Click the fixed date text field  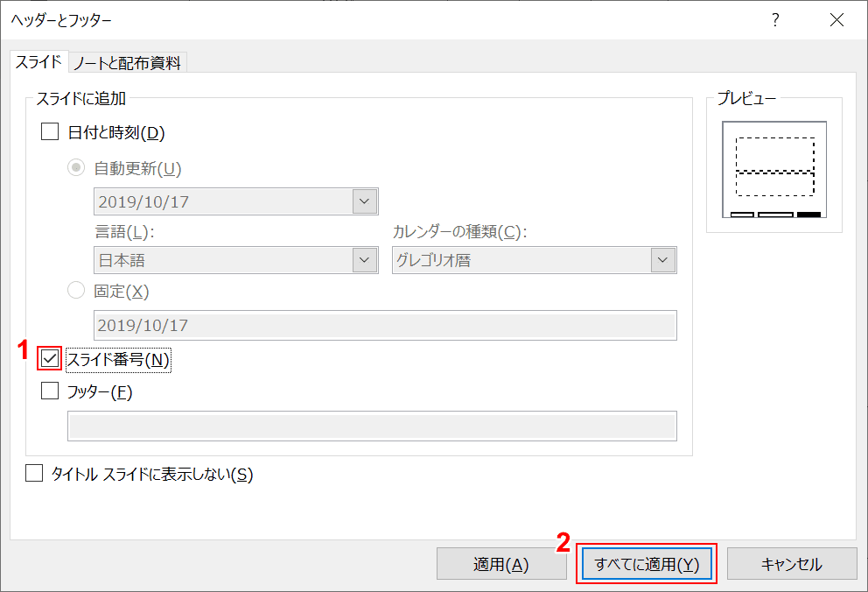[385, 325]
